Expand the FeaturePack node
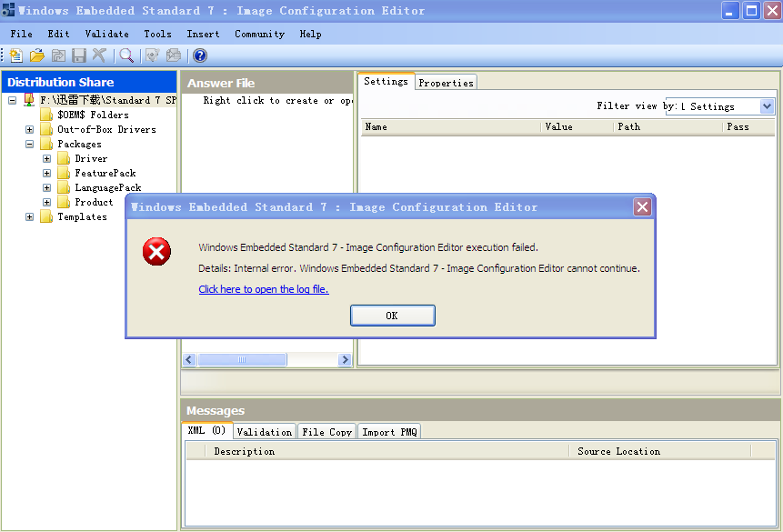783x532 pixels. tap(46, 173)
